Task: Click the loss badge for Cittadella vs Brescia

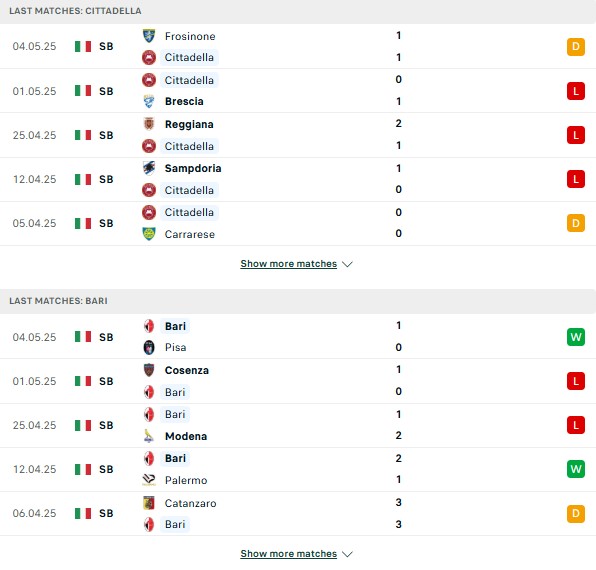Action: [x=575, y=91]
